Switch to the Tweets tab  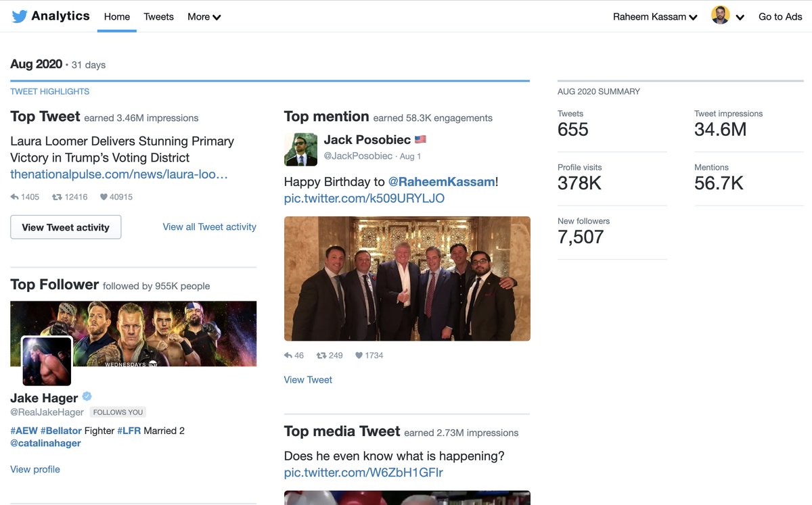[x=158, y=17]
